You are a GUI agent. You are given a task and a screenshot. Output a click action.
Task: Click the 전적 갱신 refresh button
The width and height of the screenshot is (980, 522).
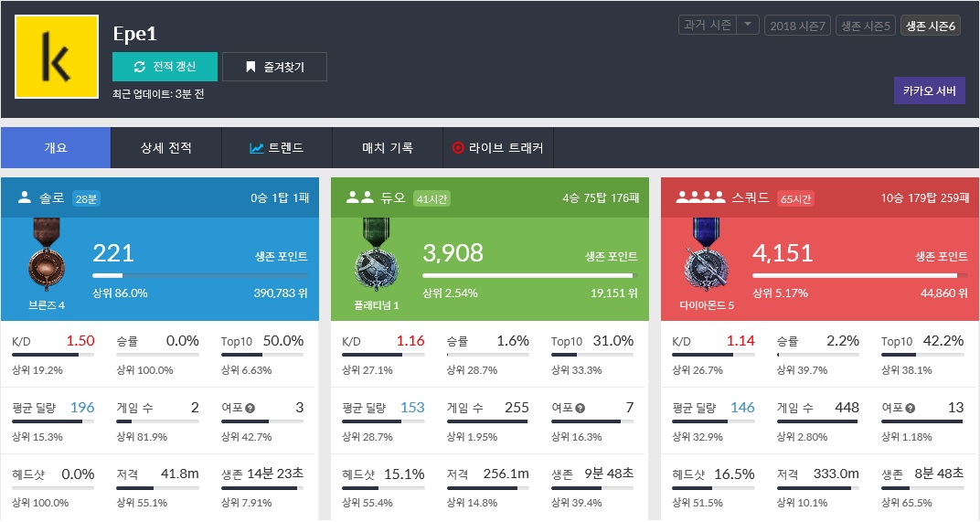[x=165, y=67]
